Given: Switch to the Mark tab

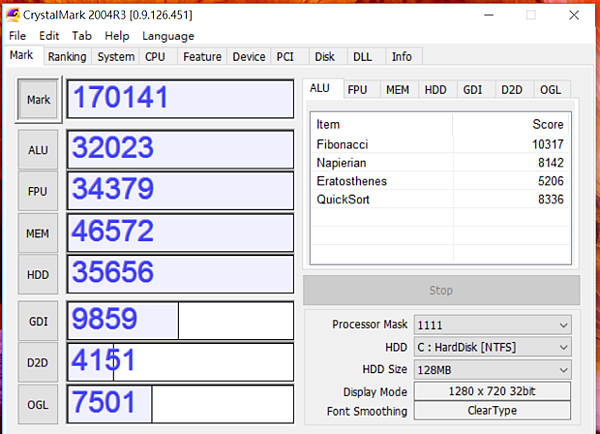Looking at the screenshot, I should click(22, 55).
